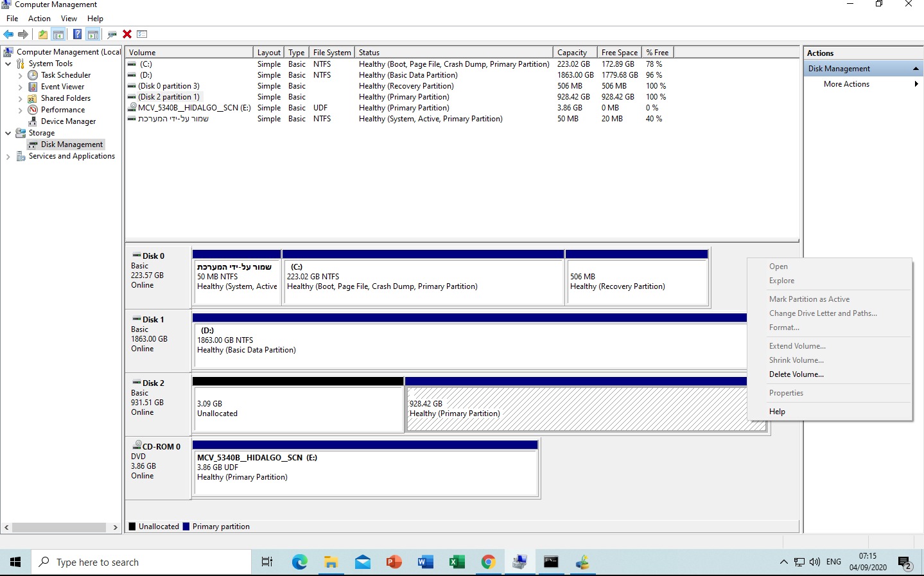
Task: Select the Services and Applications icon
Action: point(21,156)
